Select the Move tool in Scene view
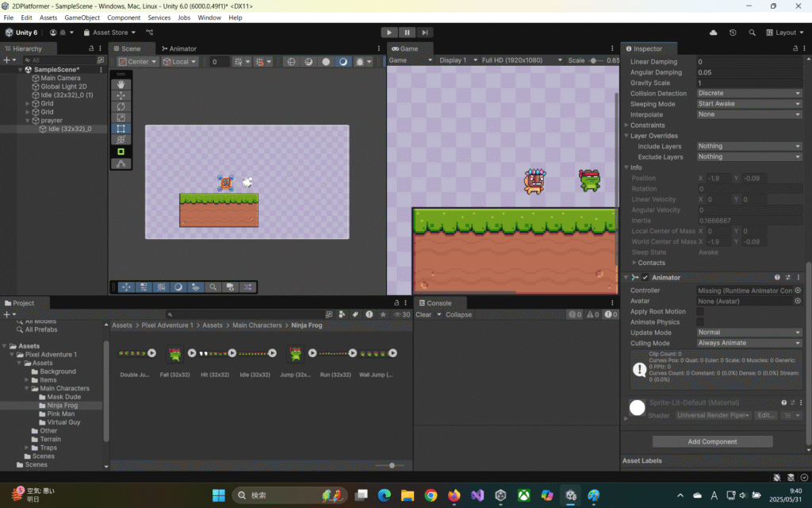The width and height of the screenshot is (812, 508). 121,95
